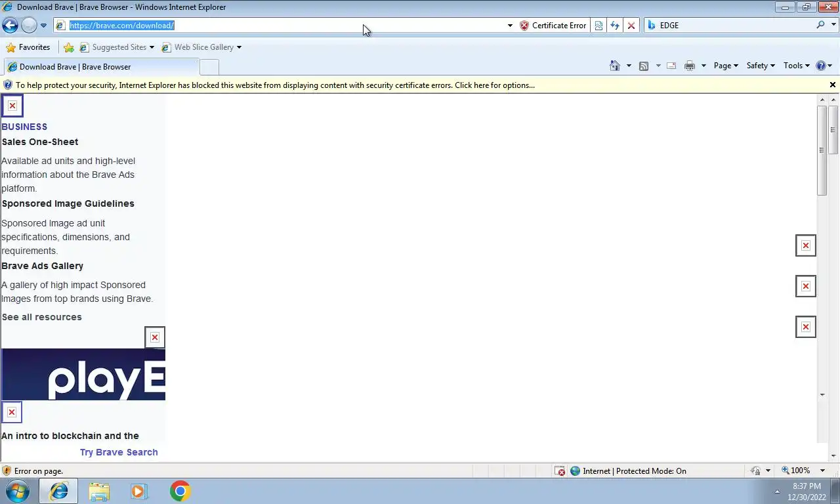Image resolution: width=840 pixels, height=504 pixels.
Task: Click broken image placeholder above BUSINESS heading
Action: pos(12,106)
